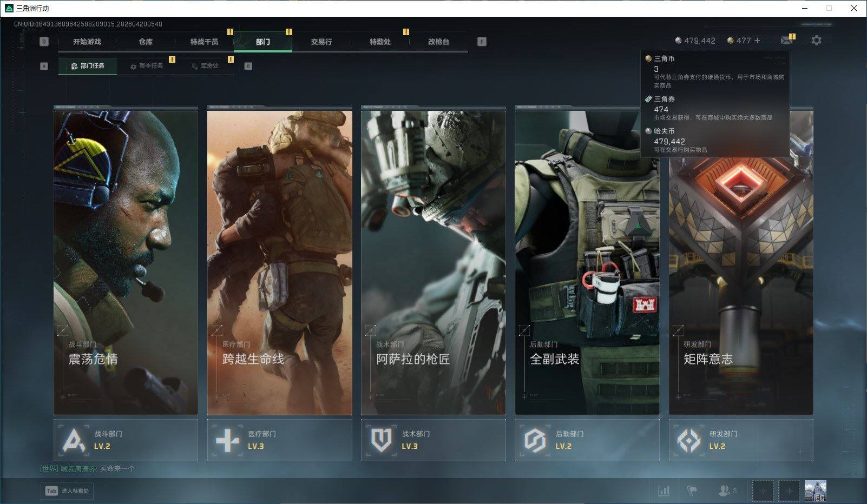
Task: Open the 研发部门 LV.2 button
Action: 741,440
